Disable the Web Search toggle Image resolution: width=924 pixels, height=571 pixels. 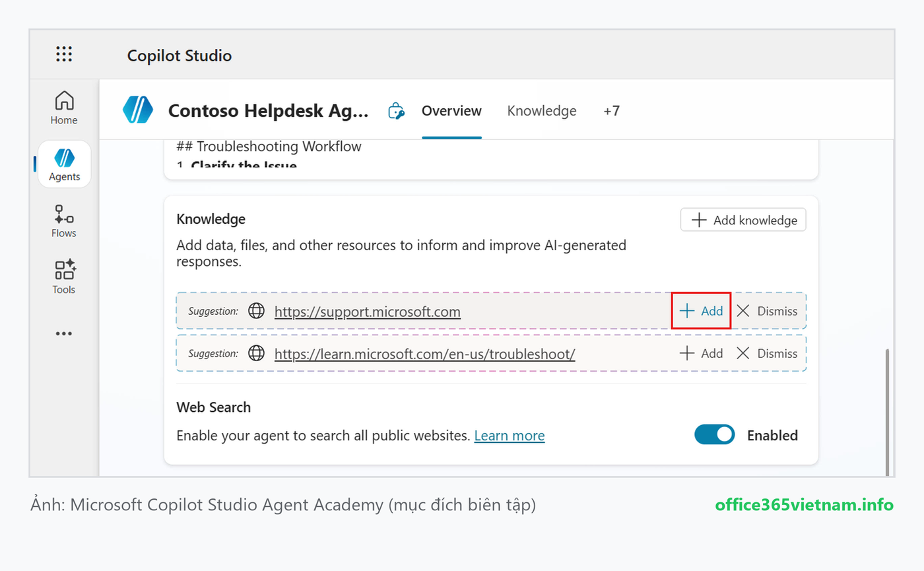tap(714, 435)
